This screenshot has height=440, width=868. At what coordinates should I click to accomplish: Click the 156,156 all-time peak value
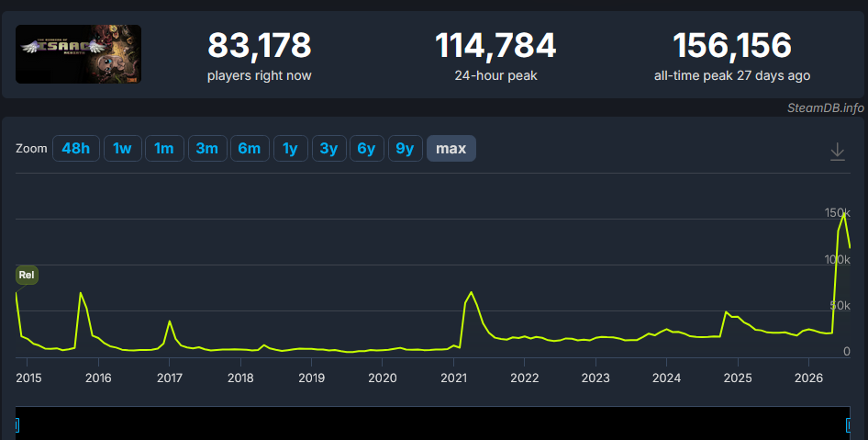[x=732, y=45]
